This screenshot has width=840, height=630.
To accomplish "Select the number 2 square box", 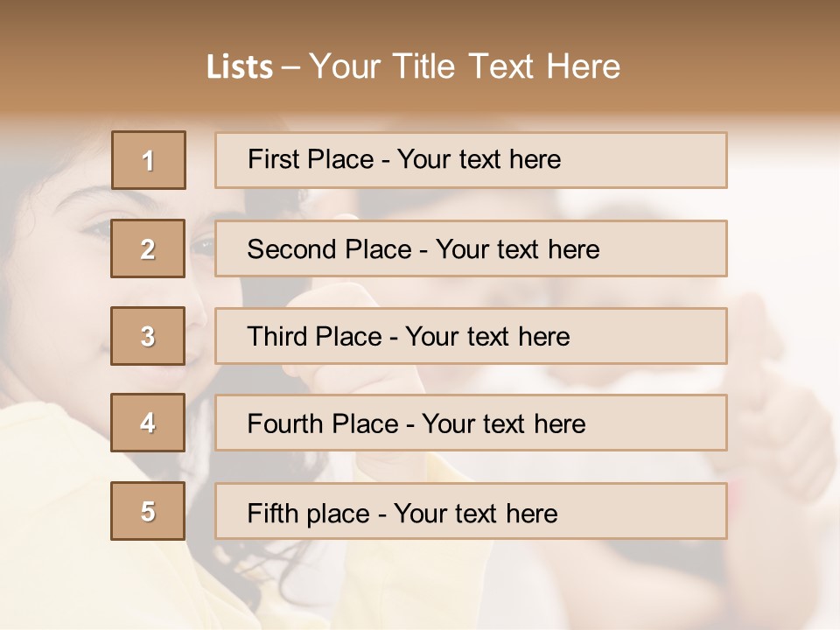I will coord(148,248).
